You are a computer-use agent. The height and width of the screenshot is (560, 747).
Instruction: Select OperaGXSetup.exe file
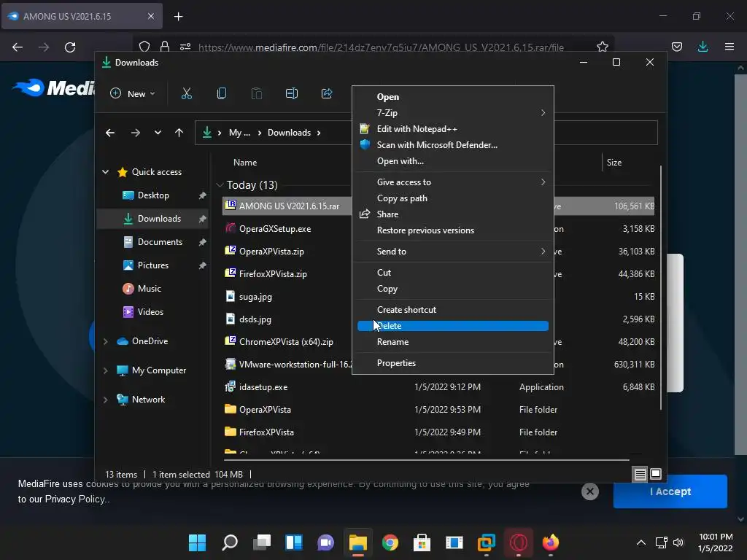[275, 229]
